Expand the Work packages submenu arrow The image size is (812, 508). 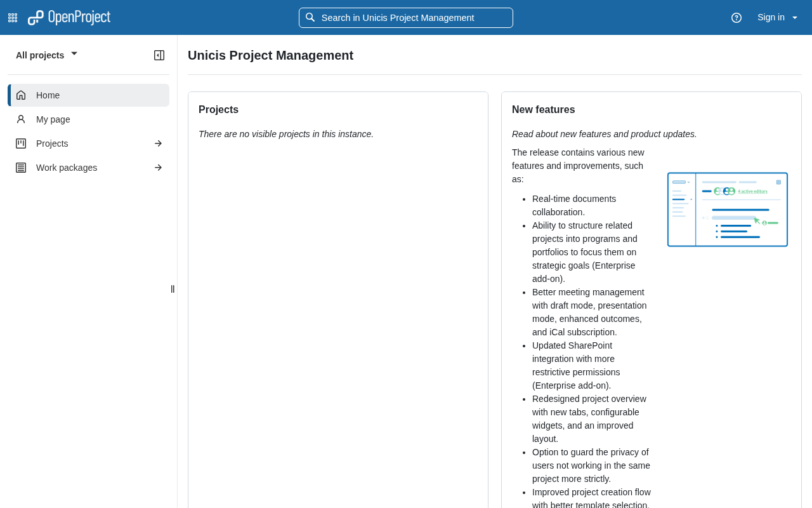coord(158,168)
